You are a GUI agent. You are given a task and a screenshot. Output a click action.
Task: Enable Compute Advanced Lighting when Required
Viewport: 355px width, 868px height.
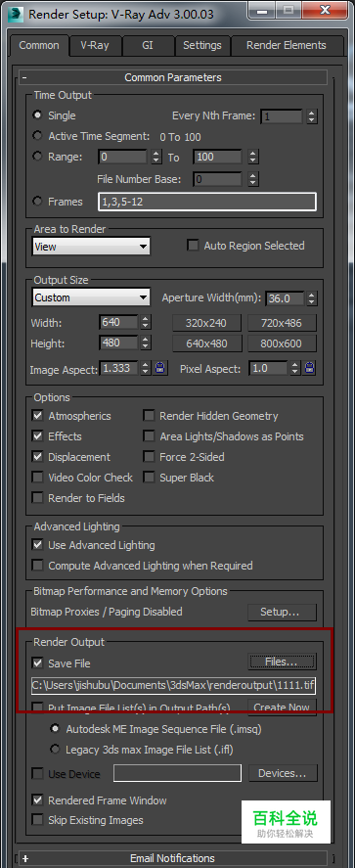tap(37, 566)
